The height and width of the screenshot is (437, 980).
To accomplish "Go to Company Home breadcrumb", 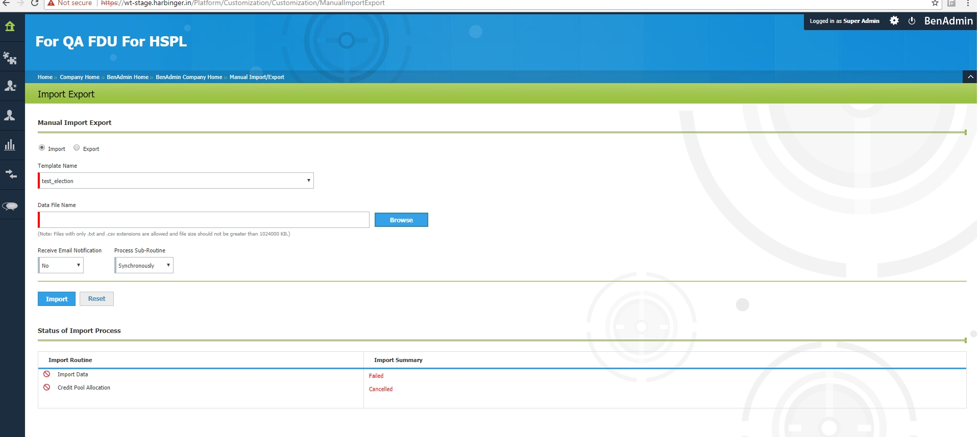I will pos(80,77).
